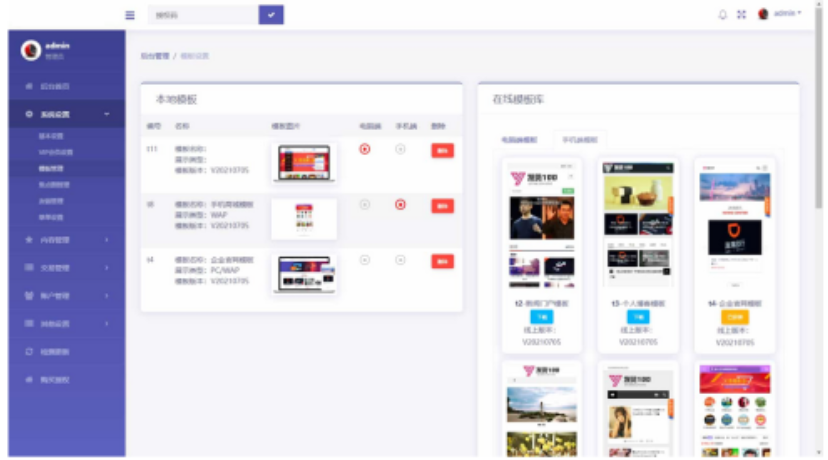Click the admin avatar in sidebar header
This screenshot has height=460, width=828.
click(31, 50)
